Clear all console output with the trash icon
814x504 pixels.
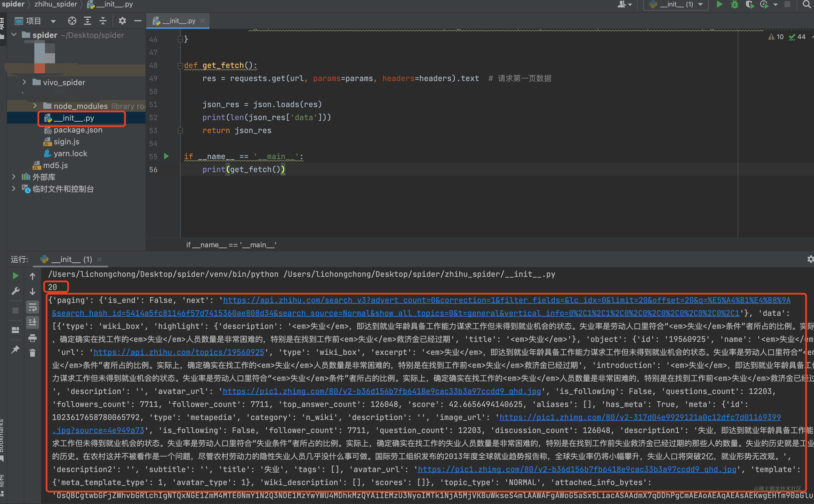click(32, 353)
